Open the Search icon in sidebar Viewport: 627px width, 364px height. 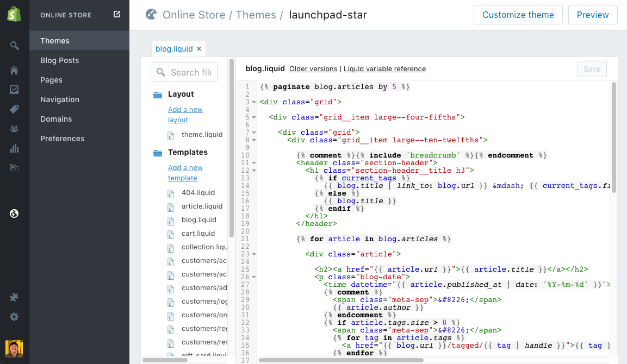14,46
